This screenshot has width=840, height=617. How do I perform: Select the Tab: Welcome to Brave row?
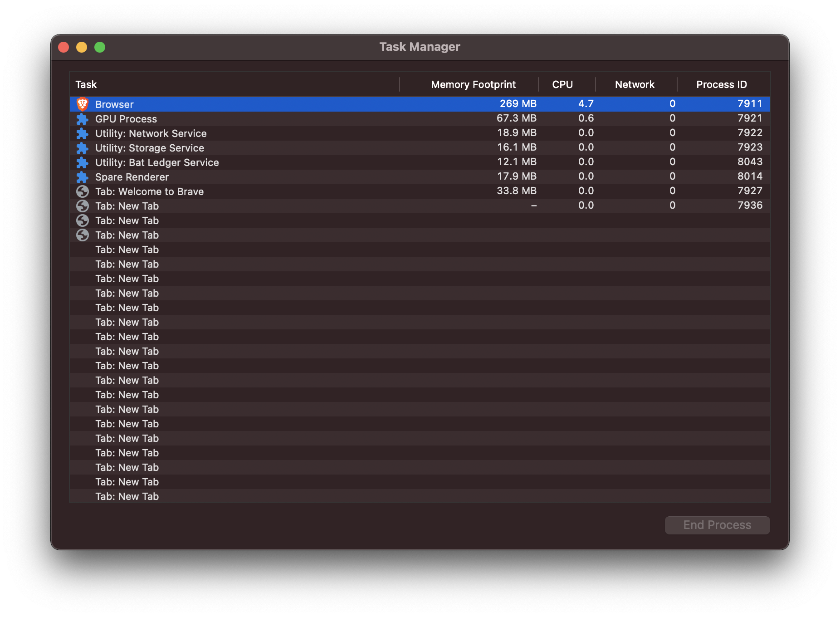pyautogui.click(x=420, y=191)
